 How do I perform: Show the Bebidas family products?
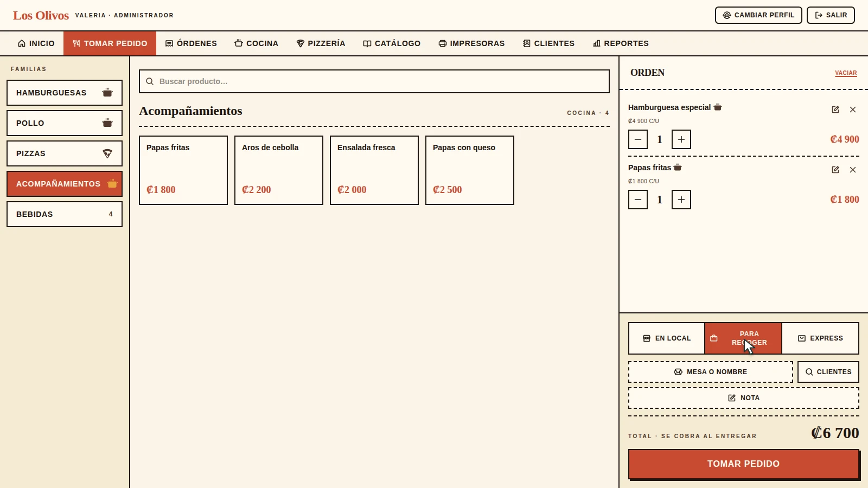pos(65,214)
